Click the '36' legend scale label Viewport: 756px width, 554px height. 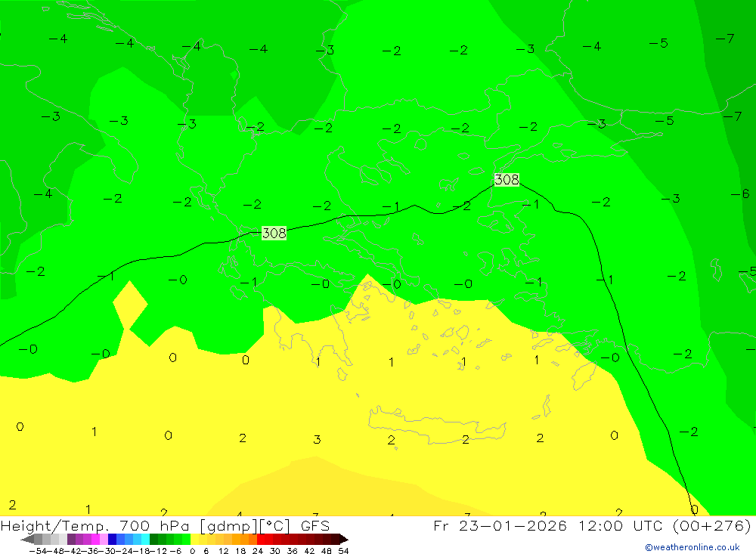292,551
